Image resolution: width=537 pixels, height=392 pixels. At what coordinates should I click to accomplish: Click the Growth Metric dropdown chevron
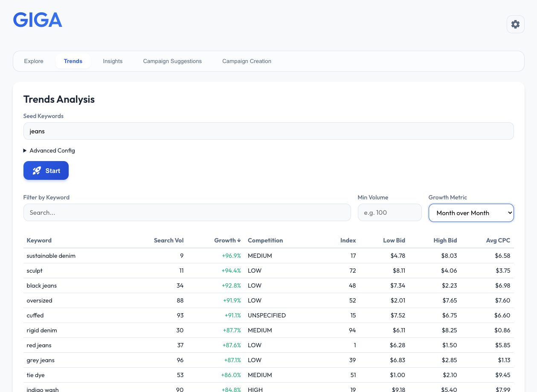[x=508, y=213]
